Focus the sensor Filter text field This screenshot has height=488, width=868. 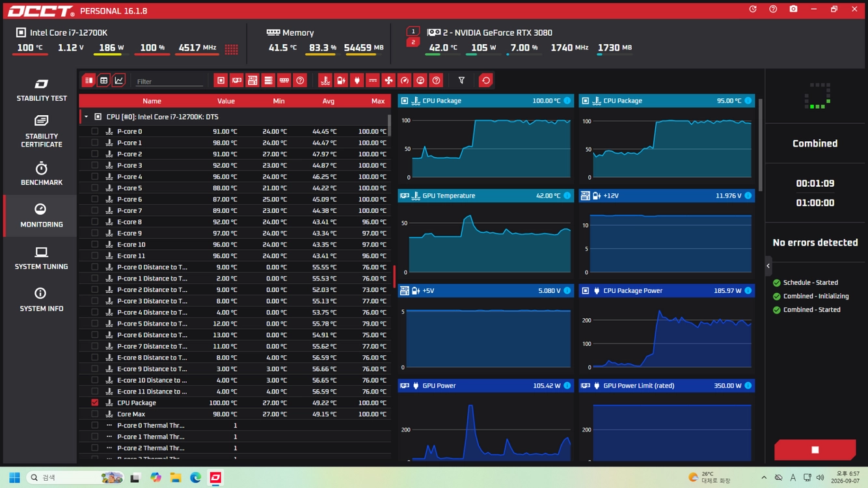pyautogui.click(x=170, y=81)
